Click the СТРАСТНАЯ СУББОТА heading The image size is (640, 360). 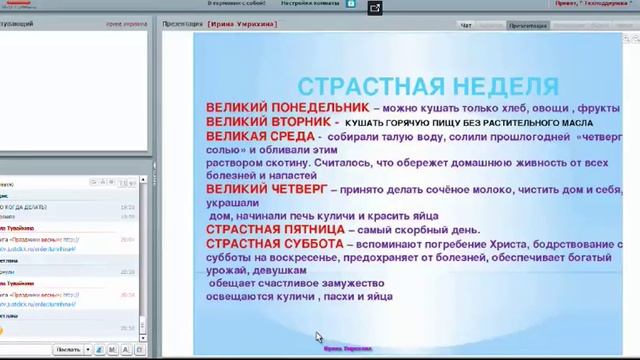coord(275,244)
